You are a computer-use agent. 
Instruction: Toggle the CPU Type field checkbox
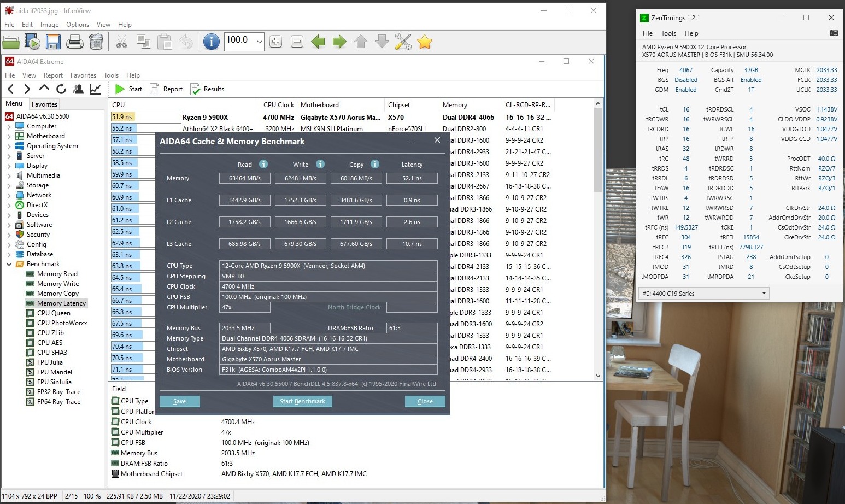115,401
